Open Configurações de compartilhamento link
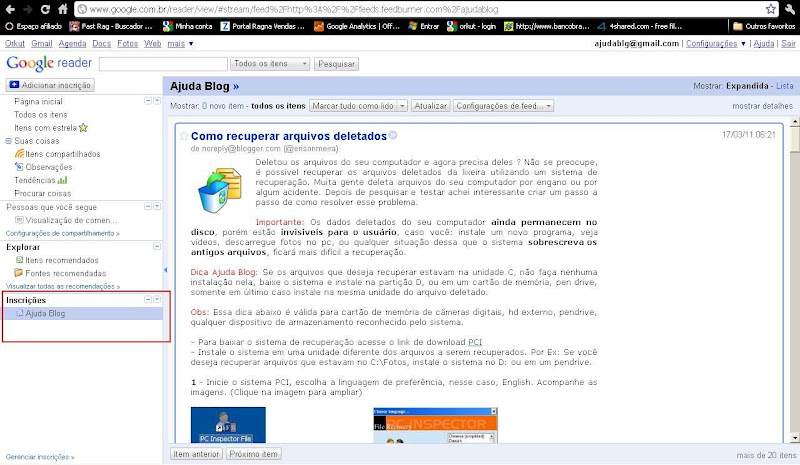Image resolution: width=800 pixels, height=465 pixels. [x=62, y=233]
